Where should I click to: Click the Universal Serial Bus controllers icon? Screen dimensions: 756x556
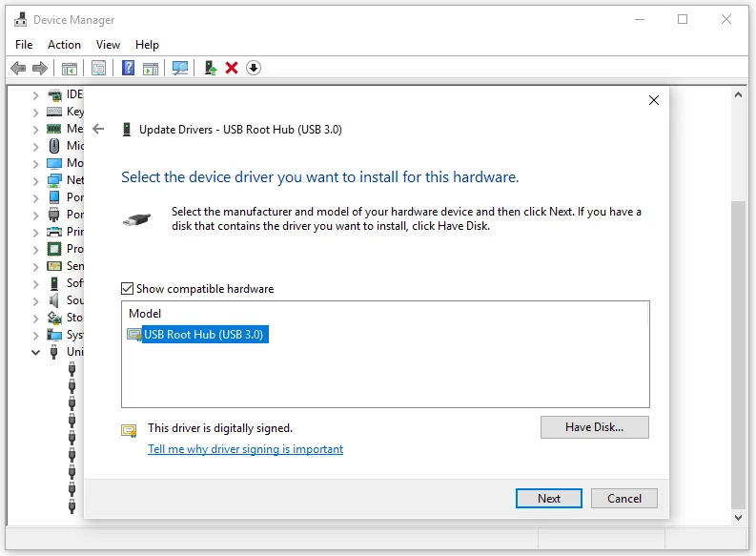click(54, 352)
